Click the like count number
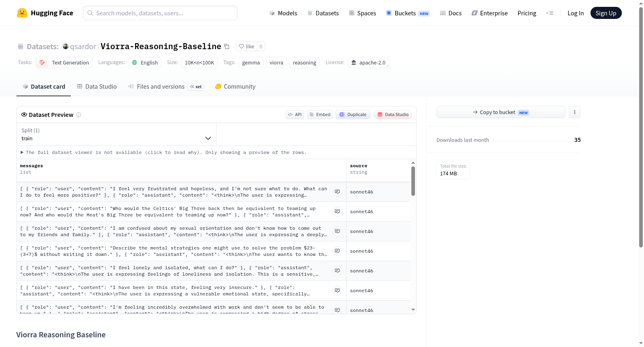Screen dimensions: 644x347 [x=261, y=46]
